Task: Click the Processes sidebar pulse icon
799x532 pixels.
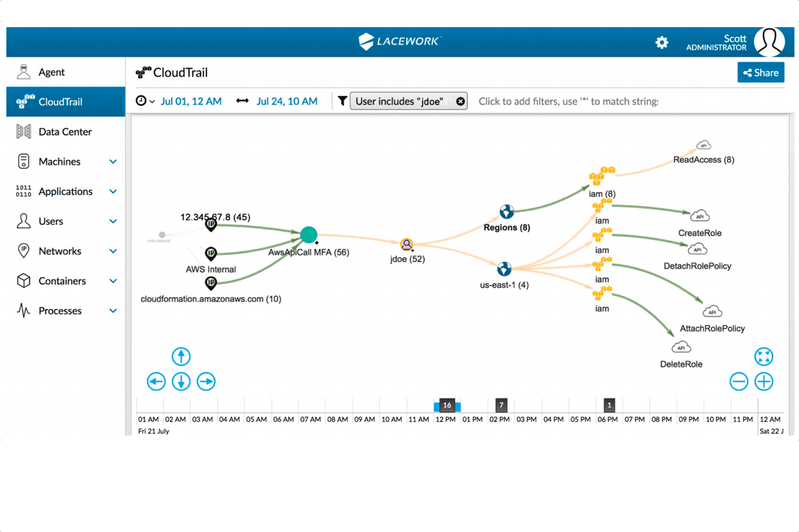Action: [x=23, y=310]
